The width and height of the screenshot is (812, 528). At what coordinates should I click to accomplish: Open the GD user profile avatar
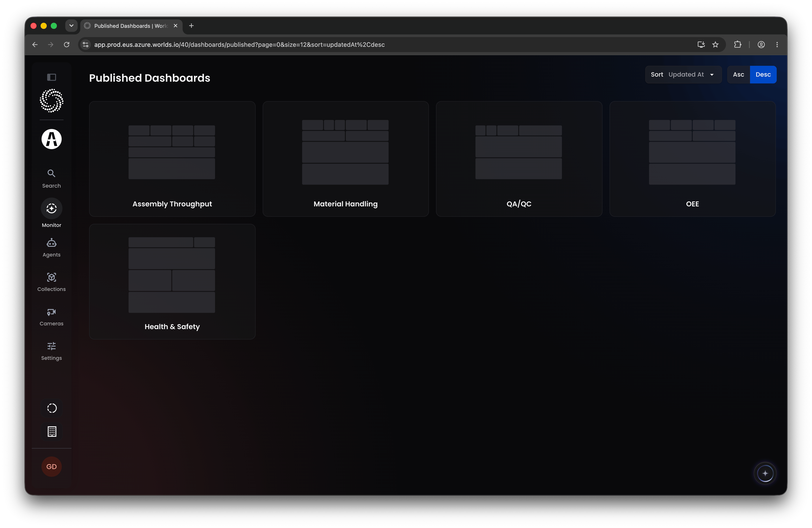coord(52,467)
